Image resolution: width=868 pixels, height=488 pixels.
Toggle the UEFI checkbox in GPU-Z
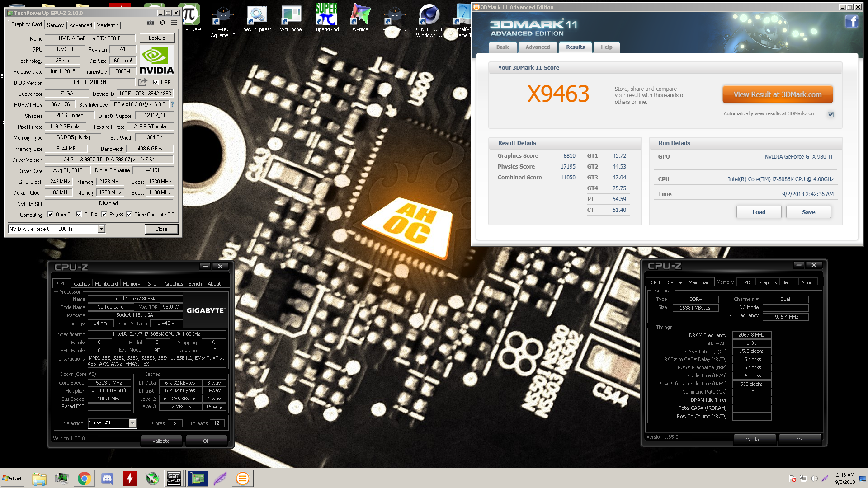156,82
